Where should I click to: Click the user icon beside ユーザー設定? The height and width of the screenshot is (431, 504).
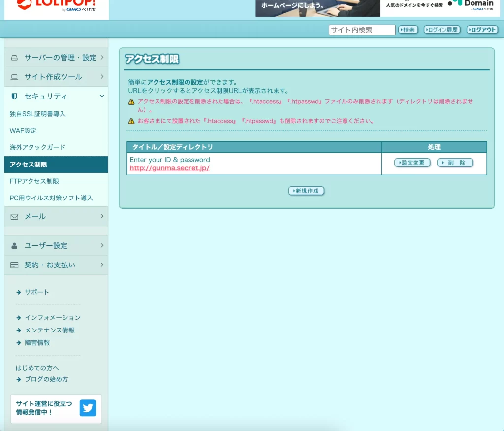[14, 245]
